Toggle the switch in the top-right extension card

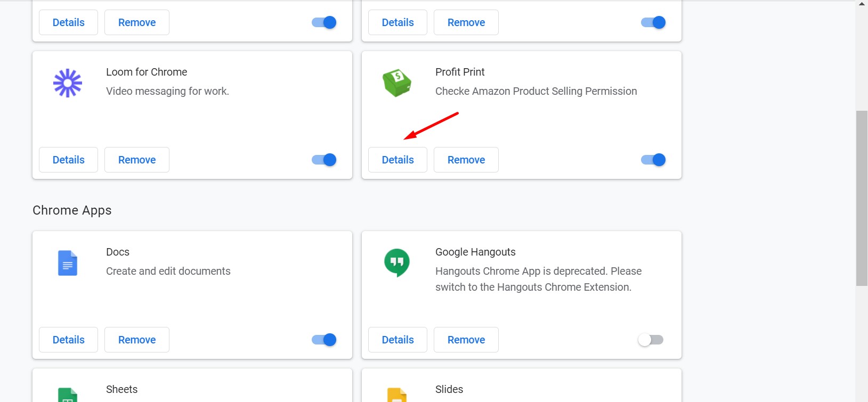653,22
